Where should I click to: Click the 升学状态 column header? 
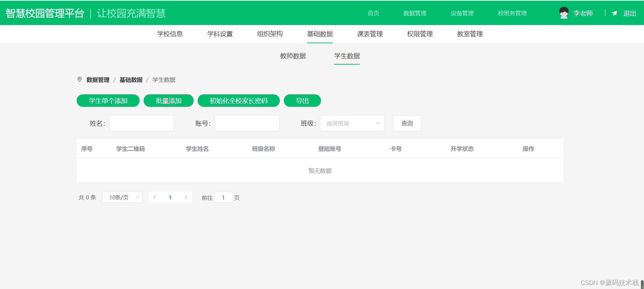pos(462,149)
